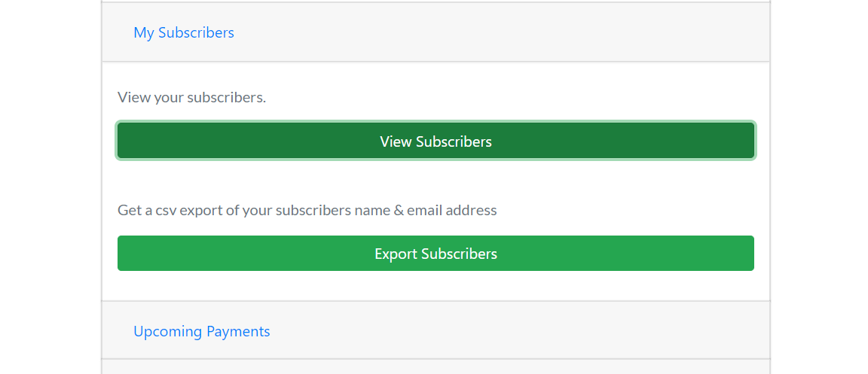
Task: Click the "Export Subscribers" label text
Action: pyautogui.click(x=436, y=254)
